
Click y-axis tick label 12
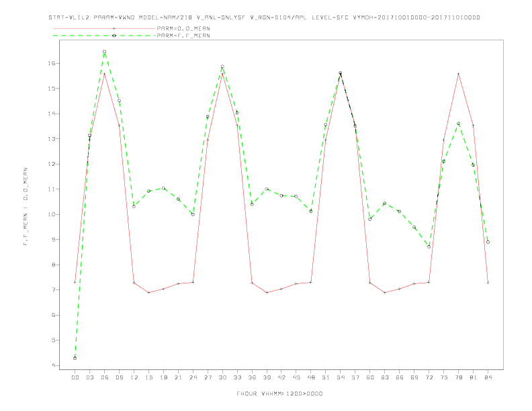(52, 164)
